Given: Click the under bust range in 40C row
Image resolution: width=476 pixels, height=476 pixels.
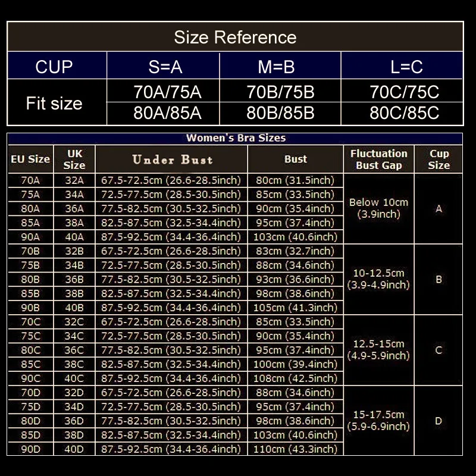Looking at the screenshot, I should 171,378.
